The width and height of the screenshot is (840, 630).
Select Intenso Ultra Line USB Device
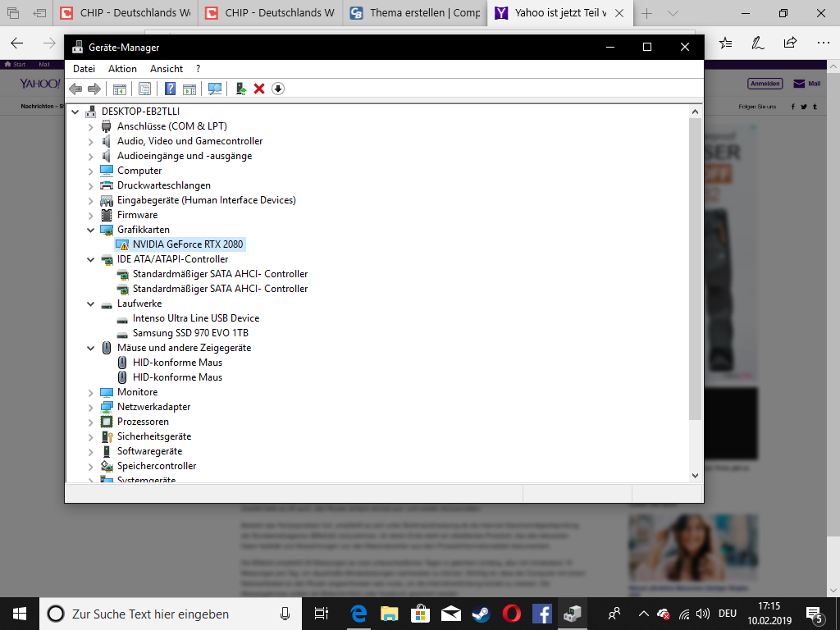[196, 318]
